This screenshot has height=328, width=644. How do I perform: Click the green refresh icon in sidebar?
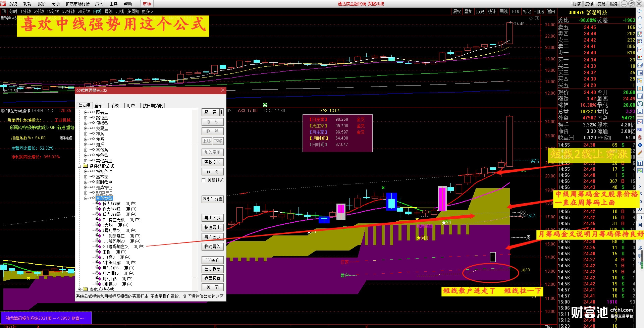pos(640,171)
